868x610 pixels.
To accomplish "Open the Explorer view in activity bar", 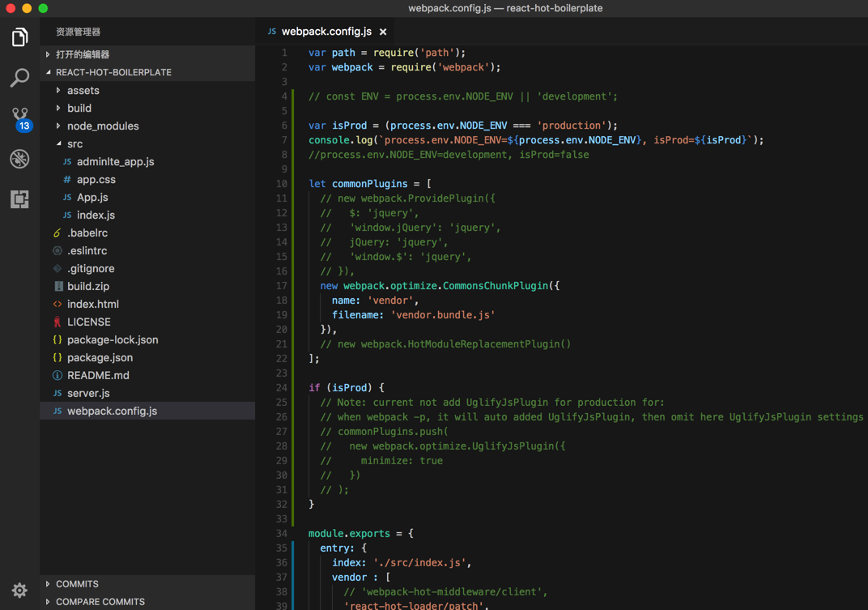I will coord(19,37).
